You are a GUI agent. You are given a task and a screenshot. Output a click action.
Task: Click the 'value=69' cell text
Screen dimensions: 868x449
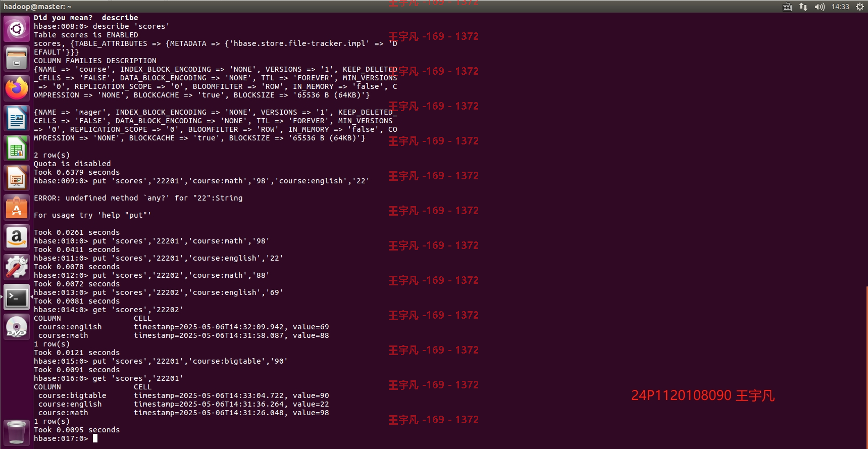tap(311, 327)
